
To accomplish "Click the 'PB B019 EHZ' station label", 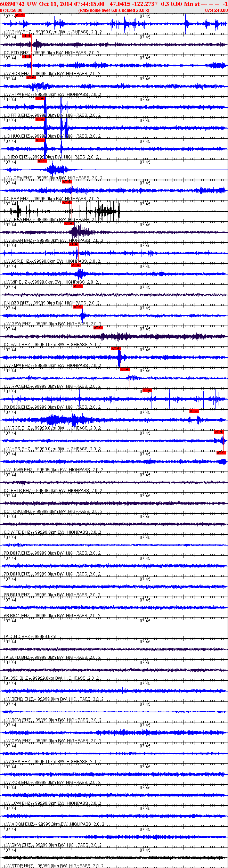I will tap(17, 595).
